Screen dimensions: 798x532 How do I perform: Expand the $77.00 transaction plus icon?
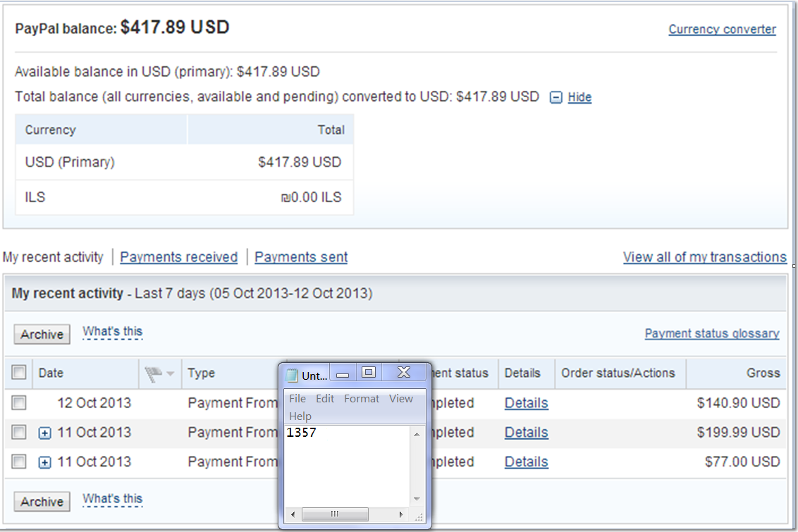click(45, 463)
